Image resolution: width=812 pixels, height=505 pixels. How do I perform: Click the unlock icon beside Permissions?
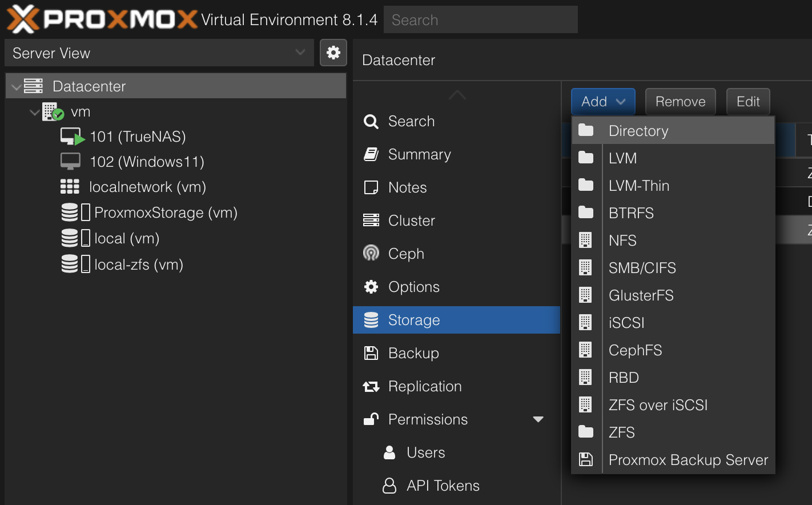pyautogui.click(x=371, y=419)
